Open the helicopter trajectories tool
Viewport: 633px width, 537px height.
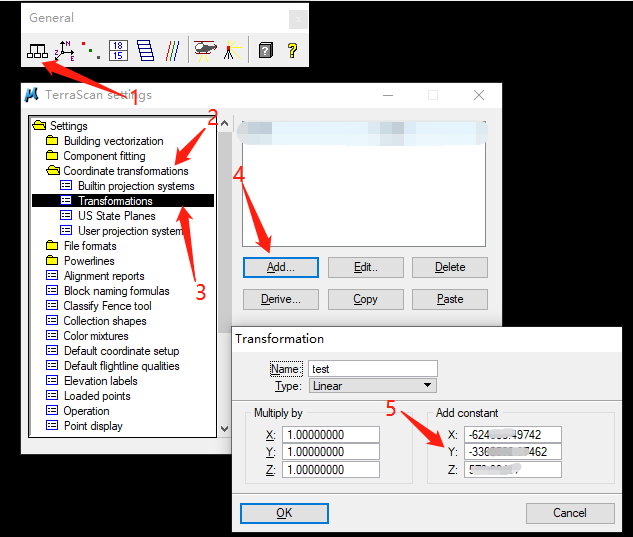tap(205, 51)
